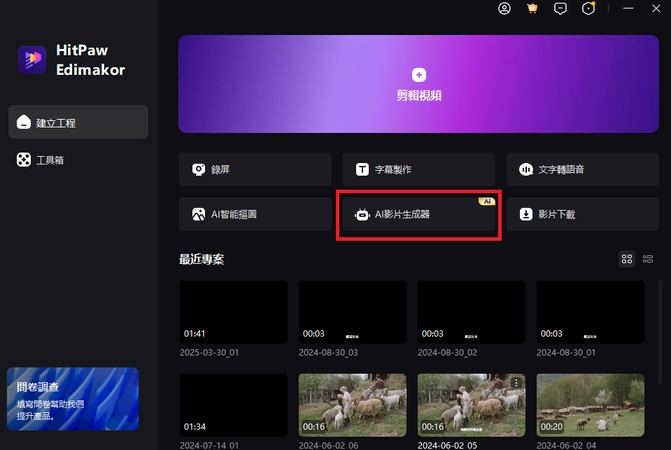Click the 最近專案 heading
Image resolution: width=671 pixels, height=450 pixels.
tap(201, 259)
